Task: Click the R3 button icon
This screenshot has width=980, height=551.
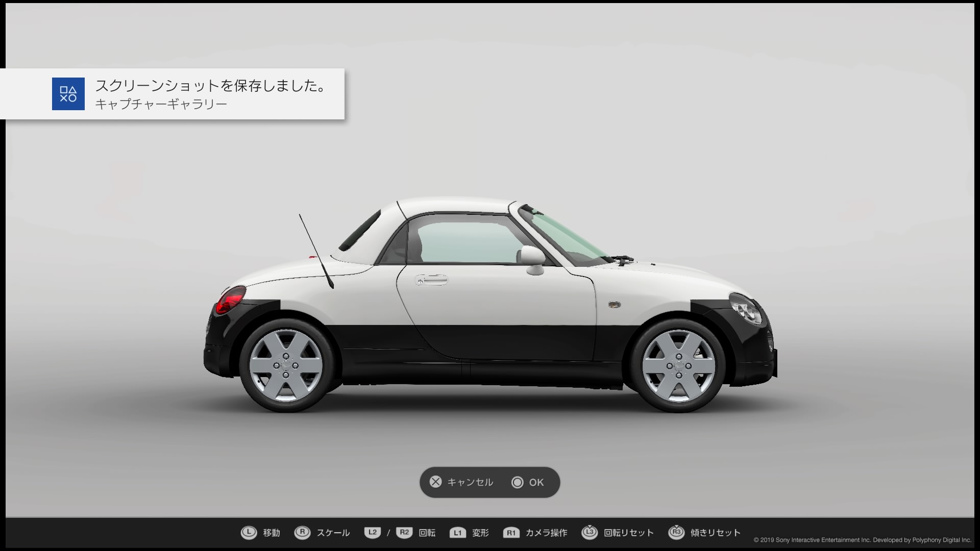Action: (676, 532)
